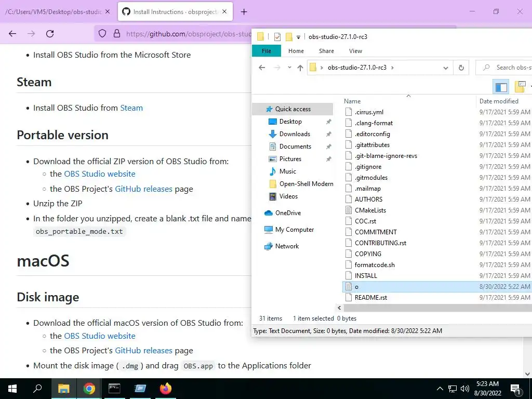The image size is (532, 399).
Task: Open Desktop in navigation pane
Action: (x=290, y=122)
